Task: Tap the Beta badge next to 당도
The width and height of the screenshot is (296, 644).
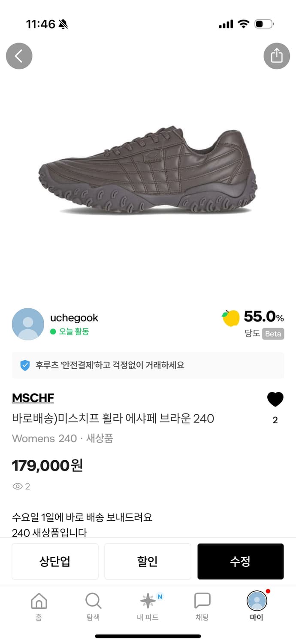Action: (x=274, y=334)
